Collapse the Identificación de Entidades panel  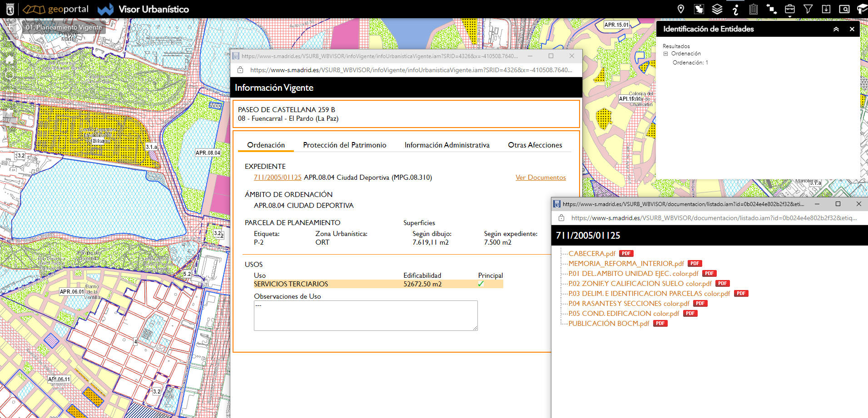[836, 29]
